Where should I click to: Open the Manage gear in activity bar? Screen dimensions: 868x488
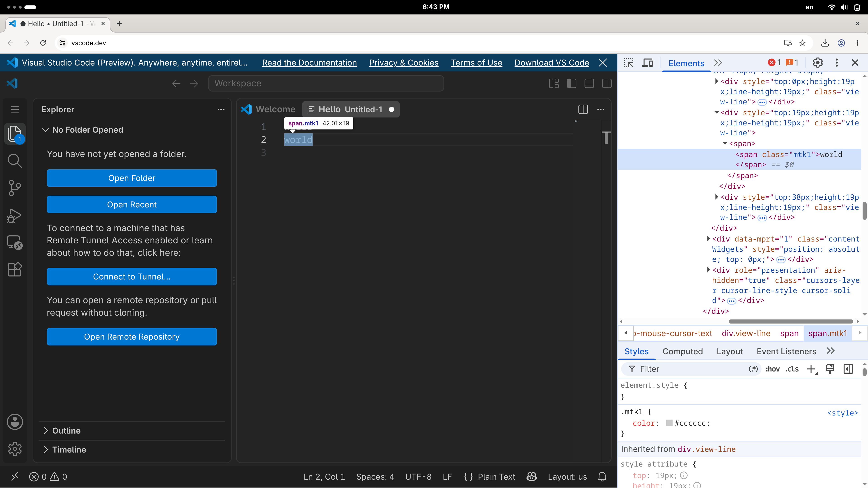coord(15,449)
